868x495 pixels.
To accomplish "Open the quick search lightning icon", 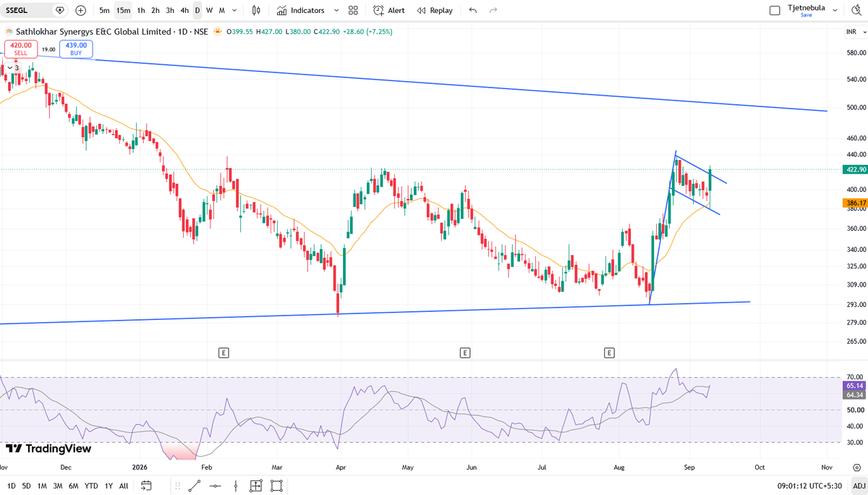I will (856, 10).
